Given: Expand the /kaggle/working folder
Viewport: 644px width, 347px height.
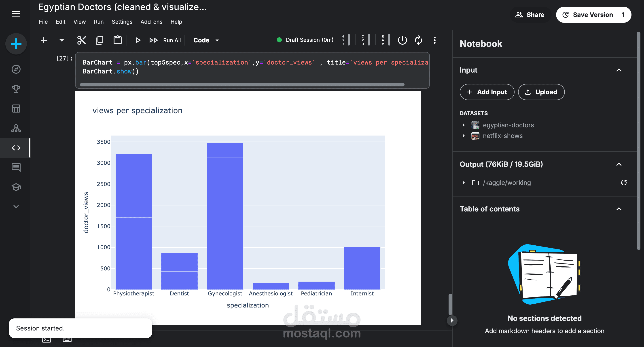Looking at the screenshot, I should click(464, 183).
